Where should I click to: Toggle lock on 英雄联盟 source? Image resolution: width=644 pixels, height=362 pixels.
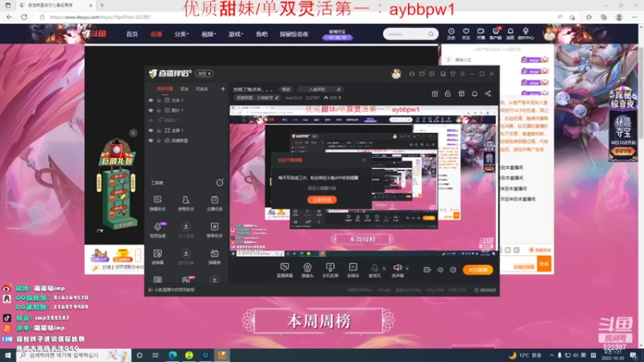click(159, 140)
